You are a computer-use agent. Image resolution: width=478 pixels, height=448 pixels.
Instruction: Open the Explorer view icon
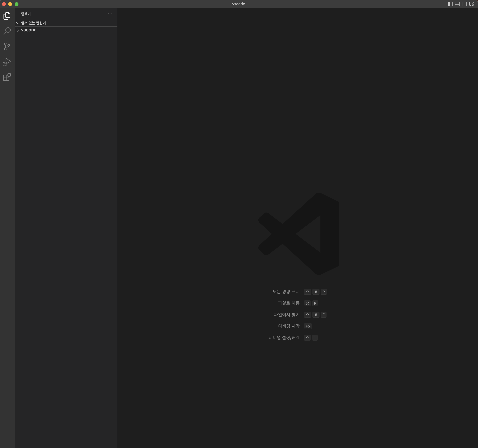tap(7, 16)
